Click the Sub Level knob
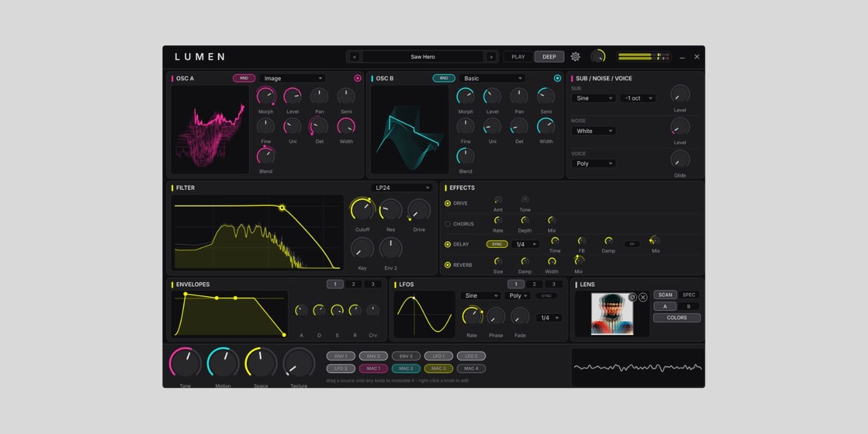 point(680,94)
